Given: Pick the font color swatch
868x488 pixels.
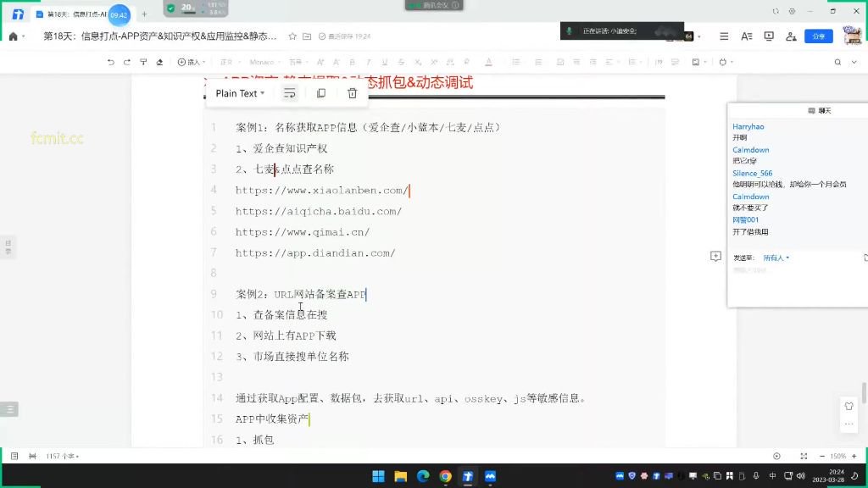Looking at the screenshot, I should (x=488, y=62).
